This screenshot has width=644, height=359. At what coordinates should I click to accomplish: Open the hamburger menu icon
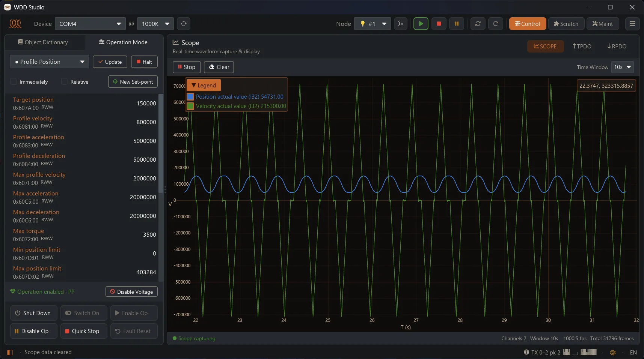point(632,24)
